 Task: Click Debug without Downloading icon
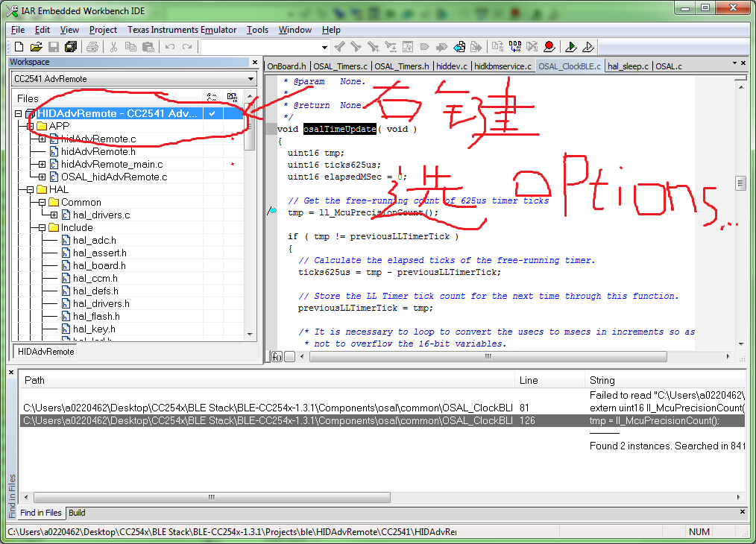coord(588,47)
